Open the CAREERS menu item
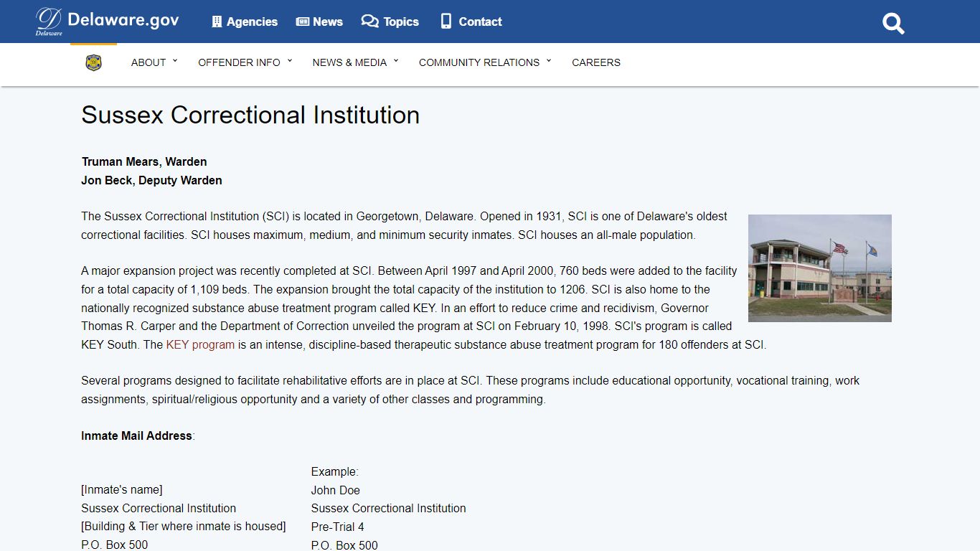The height and width of the screenshot is (551, 980). 596,62
